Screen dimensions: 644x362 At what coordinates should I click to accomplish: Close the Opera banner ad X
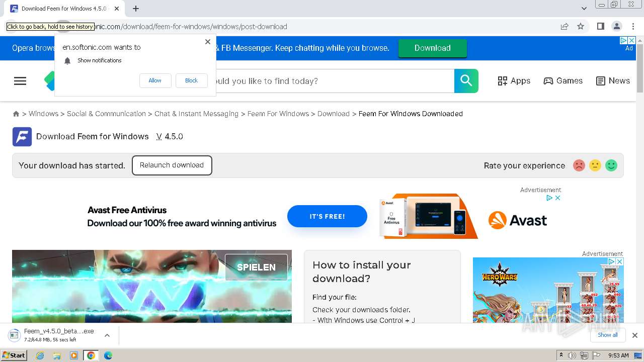click(x=632, y=40)
